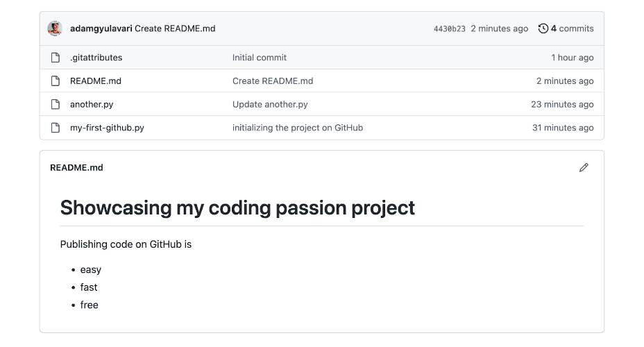Click the file icon beside .gitattributes
Screen dimensions: 644x347
(56, 58)
